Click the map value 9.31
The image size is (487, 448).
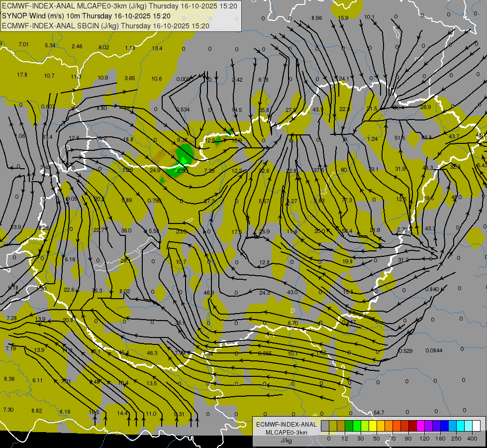coord(179,414)
